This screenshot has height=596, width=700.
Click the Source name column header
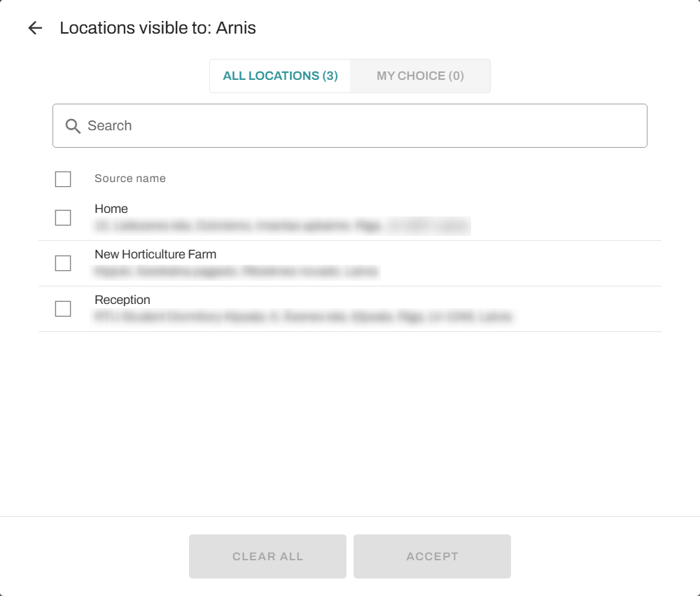(130, 179)
